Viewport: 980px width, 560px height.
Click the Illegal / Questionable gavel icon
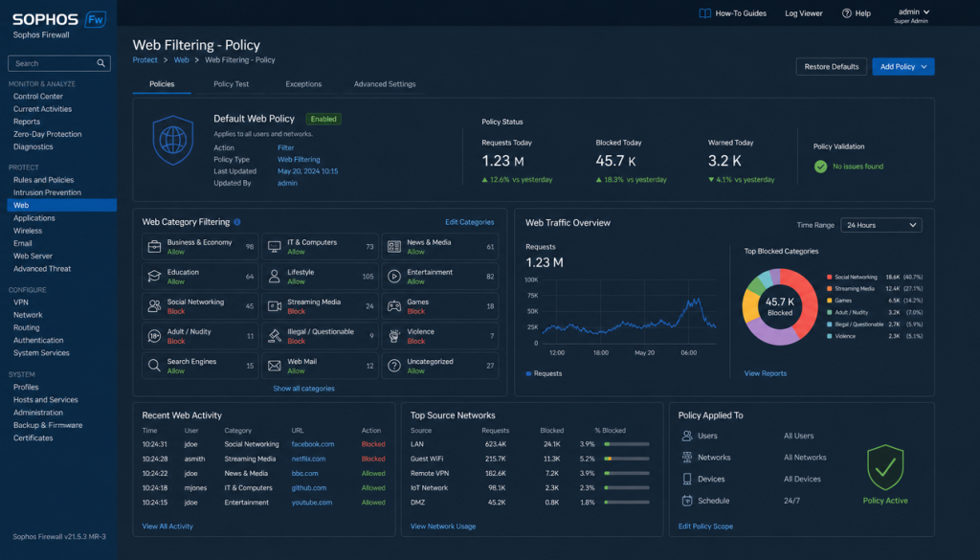275,336
